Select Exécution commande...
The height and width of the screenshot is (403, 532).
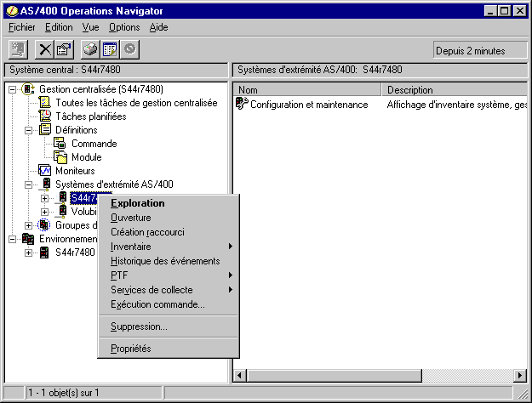(169, 304)
